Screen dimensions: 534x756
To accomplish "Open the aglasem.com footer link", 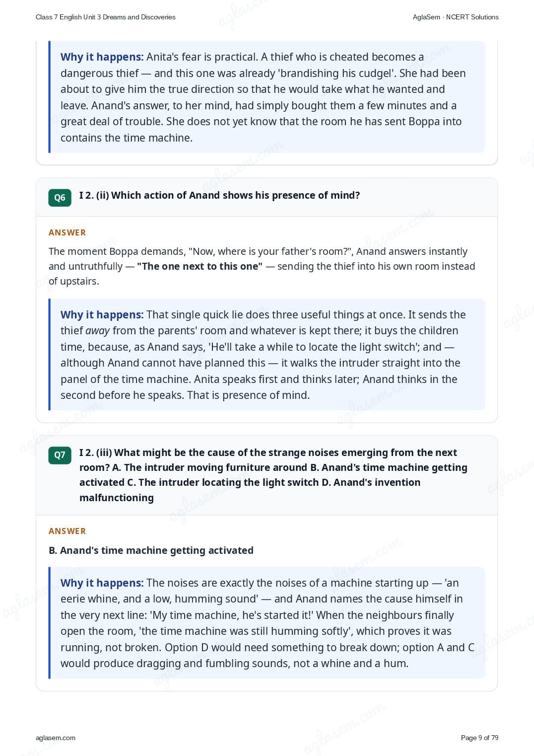I will click(x=56, y=738).
